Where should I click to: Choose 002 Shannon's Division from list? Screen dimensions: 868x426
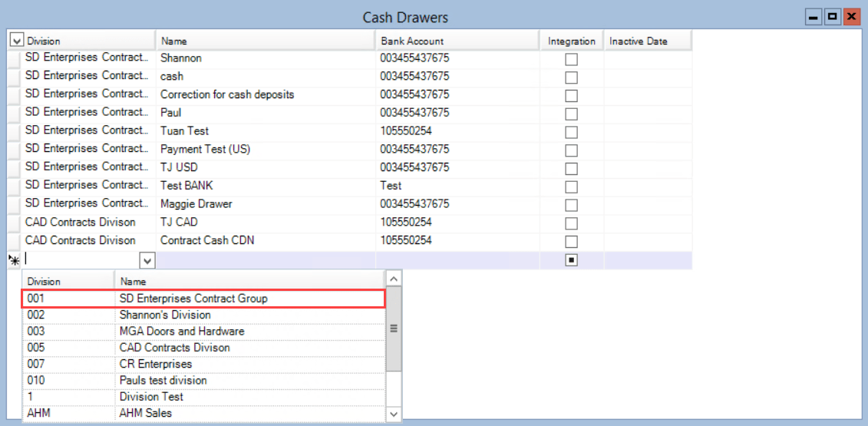pyautogui.click(x=203, y=315)
